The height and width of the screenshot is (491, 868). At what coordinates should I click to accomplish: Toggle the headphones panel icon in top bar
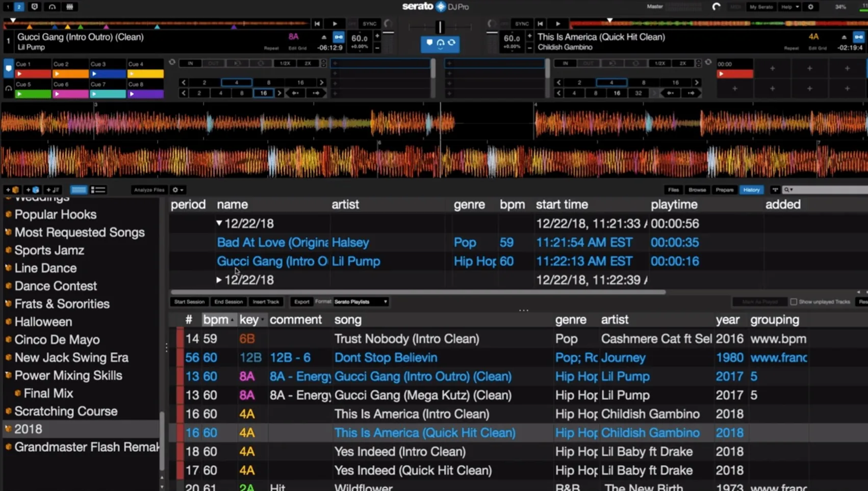point(52,7)
